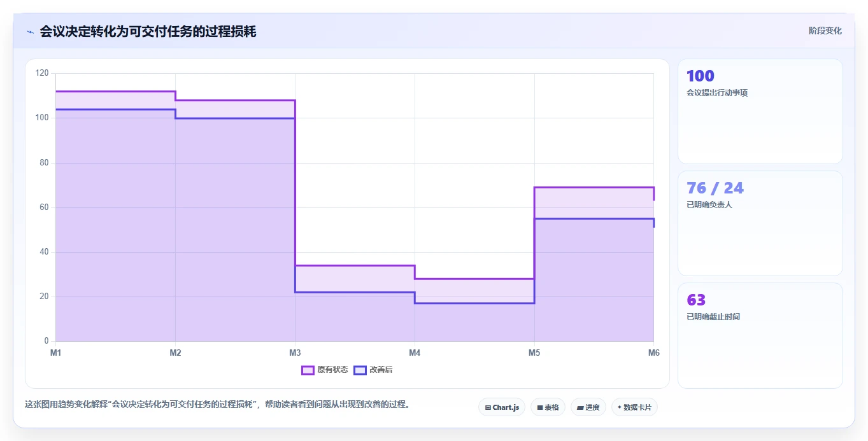Click the small icon inside 表格 chip
Image resolution: width=868 pixels, height=441 pixels.
point(540,407)
